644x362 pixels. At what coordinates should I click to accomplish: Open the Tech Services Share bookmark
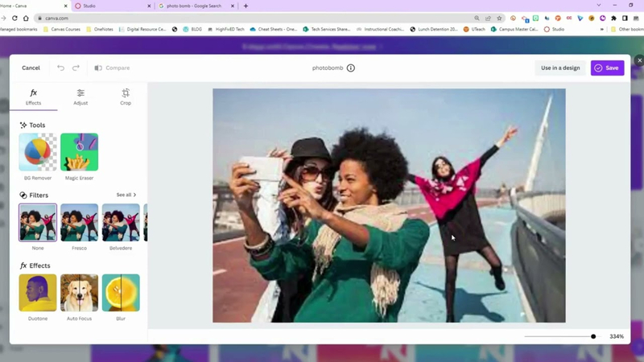[327, 30]
